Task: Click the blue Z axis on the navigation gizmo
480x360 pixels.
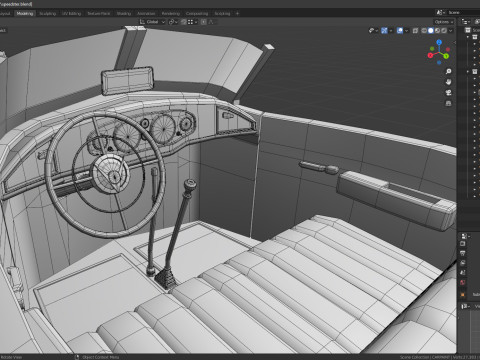Action: pos(439,42)
